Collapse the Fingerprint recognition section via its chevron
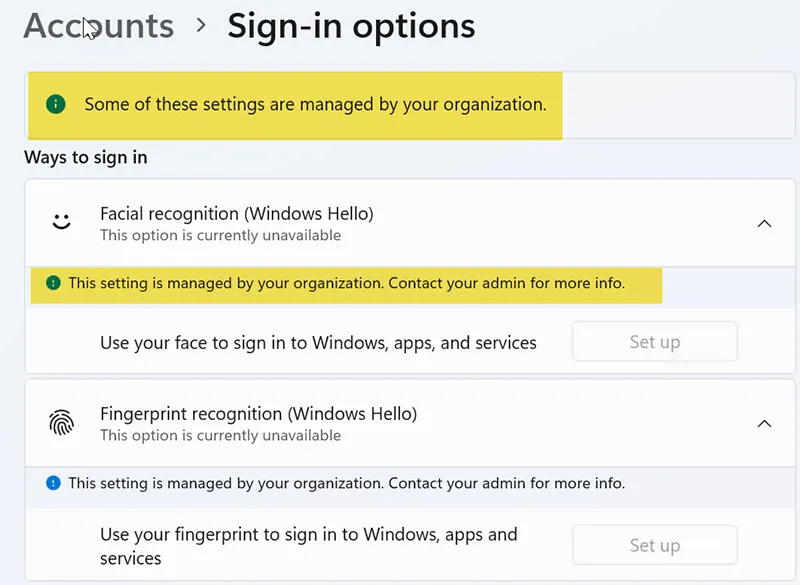The image size is (800, 585). 766,423
